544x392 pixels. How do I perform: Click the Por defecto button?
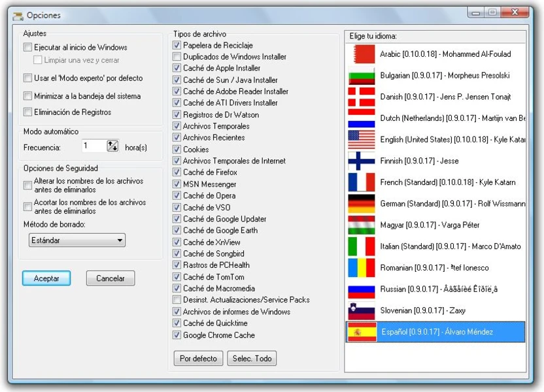[x=198, y=358]
